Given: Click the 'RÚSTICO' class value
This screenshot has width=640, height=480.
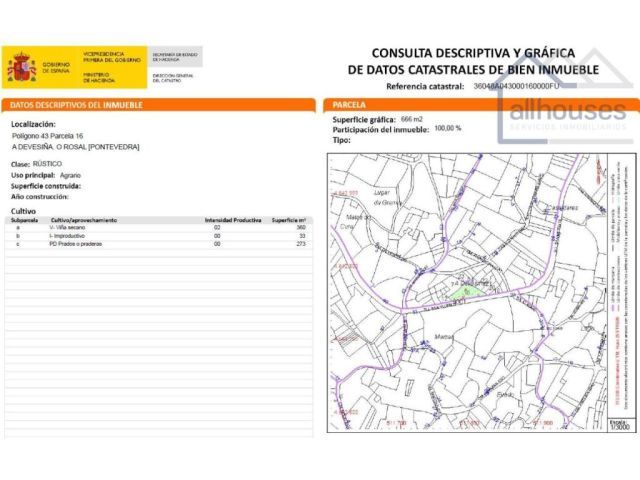Looking at the screenshot, I should click(47, 164).
